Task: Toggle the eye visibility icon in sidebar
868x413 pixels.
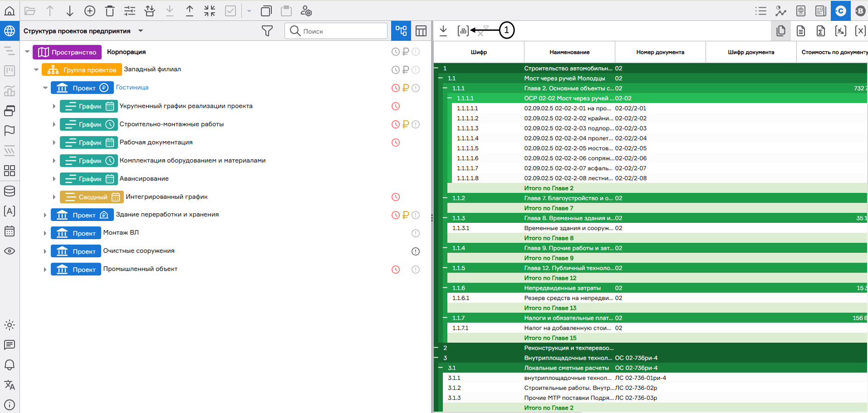Action: [x=10, y=251]
